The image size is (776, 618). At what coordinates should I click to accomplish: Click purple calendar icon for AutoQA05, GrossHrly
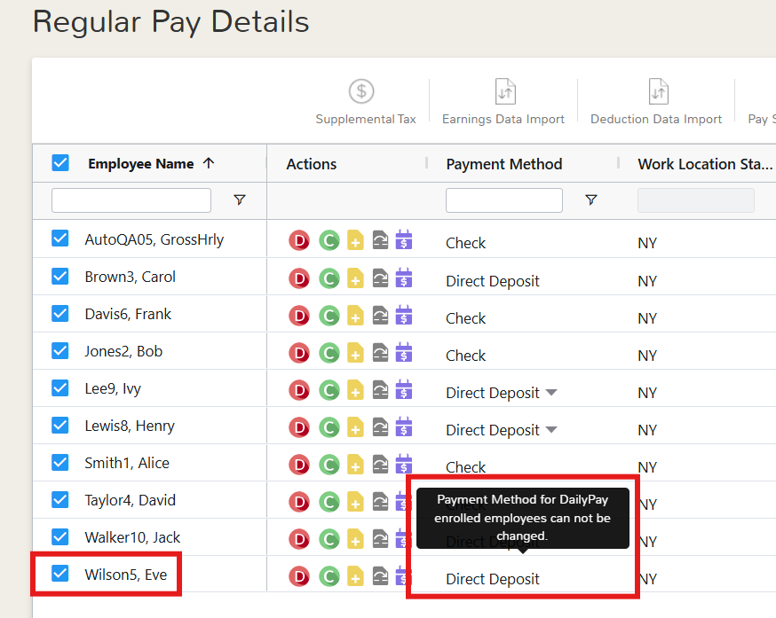tap(404, 240)
